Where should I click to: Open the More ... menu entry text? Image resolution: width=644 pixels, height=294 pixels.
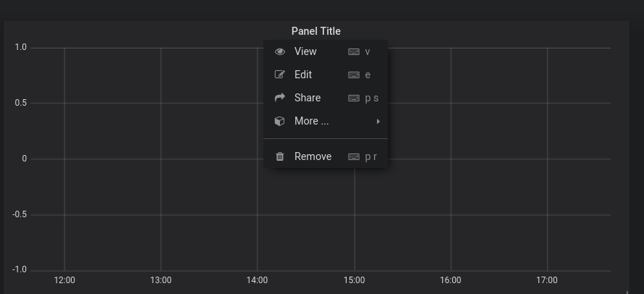(311, 122)
